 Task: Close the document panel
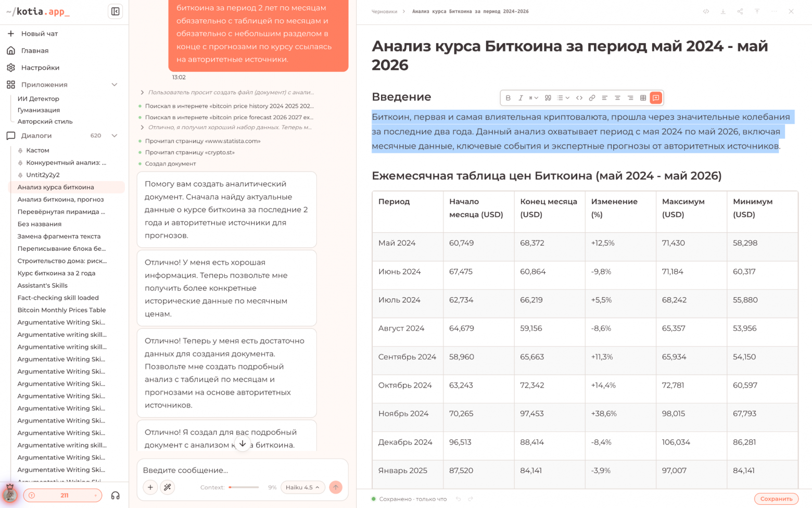(791, 11)
